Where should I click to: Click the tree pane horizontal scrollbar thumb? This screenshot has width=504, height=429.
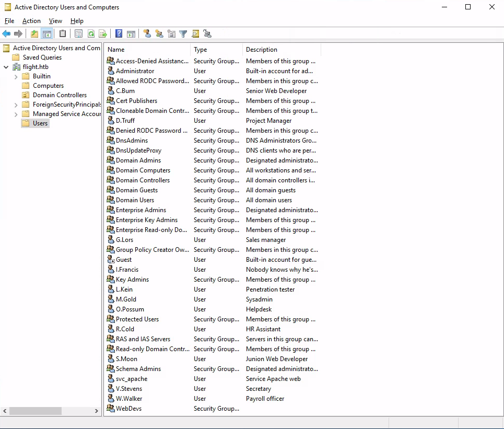tap(36, 411)
